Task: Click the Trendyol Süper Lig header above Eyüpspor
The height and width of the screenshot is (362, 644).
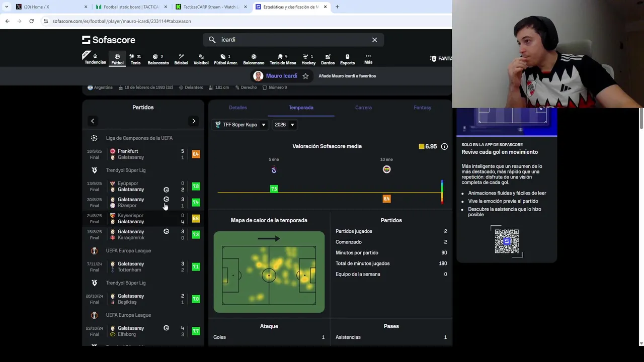Action: click(143, 170)
